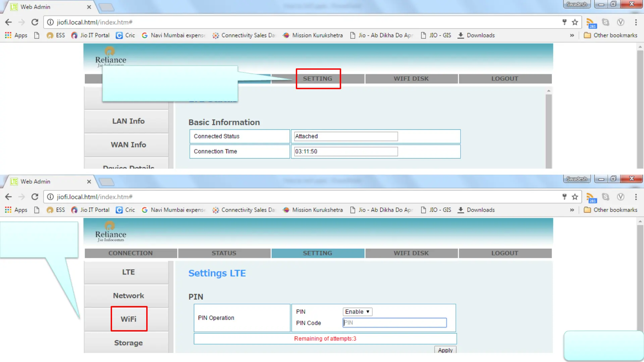Open Other bookmarks folder in upper window
The height and width of the screenshot is (362, 644).
[x=611, y=35]
